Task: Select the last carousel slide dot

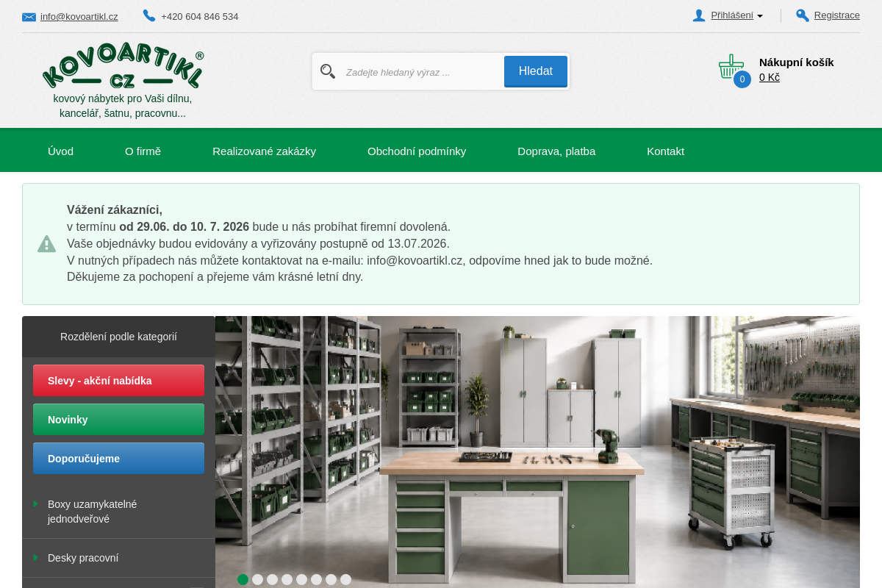Action: point(345,579)
